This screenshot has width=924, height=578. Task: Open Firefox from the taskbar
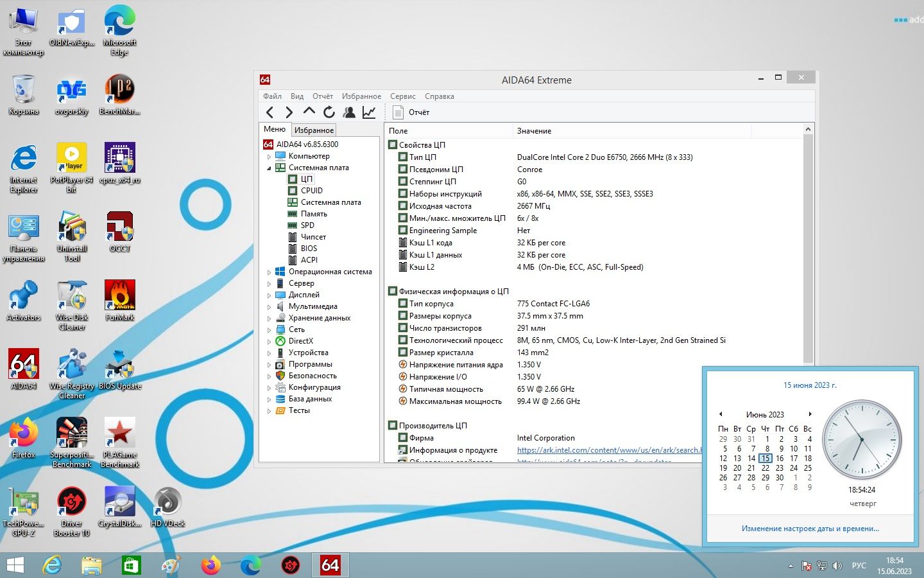tap(211, 565)
